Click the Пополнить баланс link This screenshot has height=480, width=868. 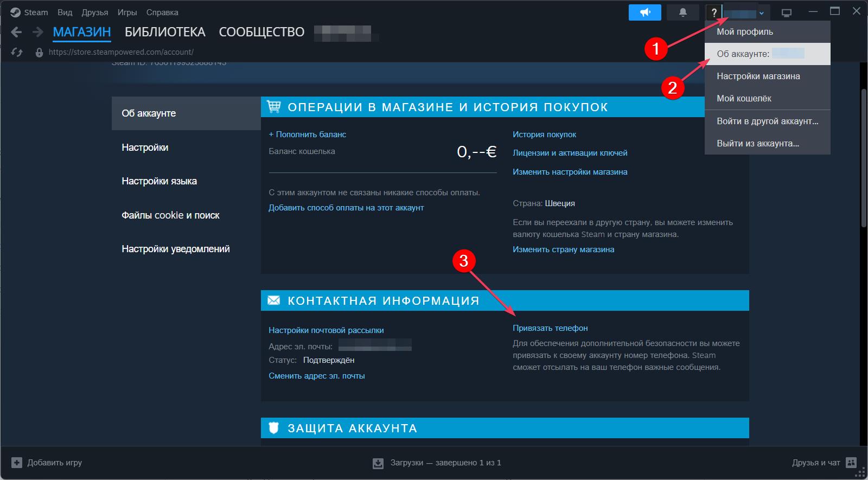coord(307,134)
